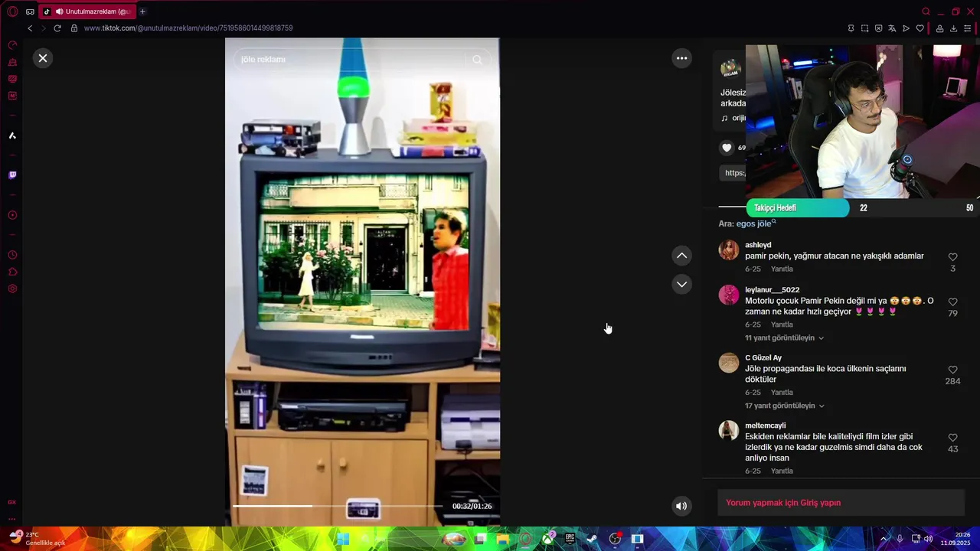Click the video search magnifier icon
The width and height of the screenshot is (980, 551).
477,60
